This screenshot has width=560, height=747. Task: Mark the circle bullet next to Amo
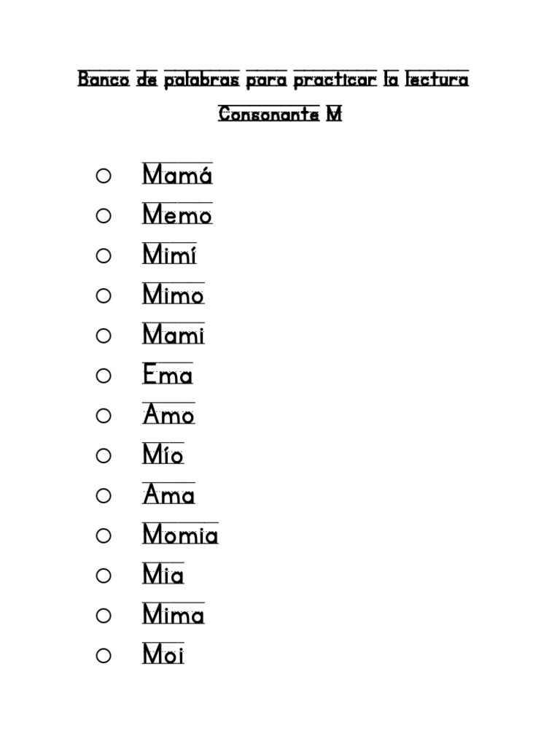(x=104, y=416)
